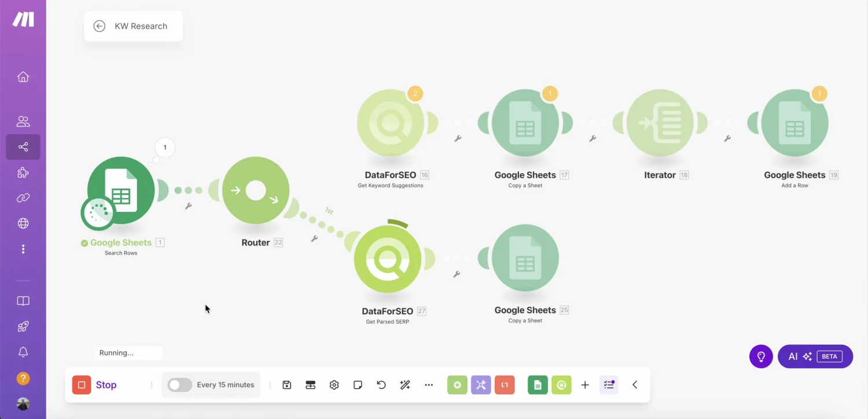Go to Home in the sidebar
The image size is (868, 419).
click(x=23, y=77)
